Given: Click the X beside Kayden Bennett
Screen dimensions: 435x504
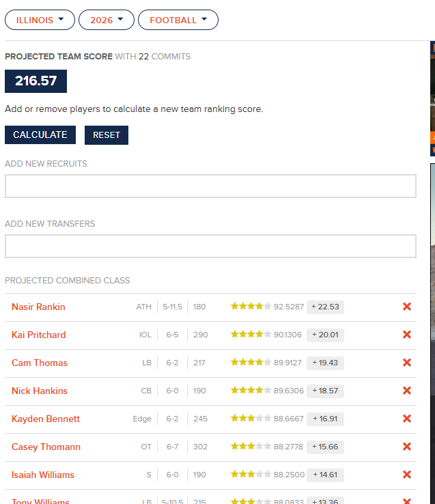Looking at the screenshot, I should coord(407,419).
